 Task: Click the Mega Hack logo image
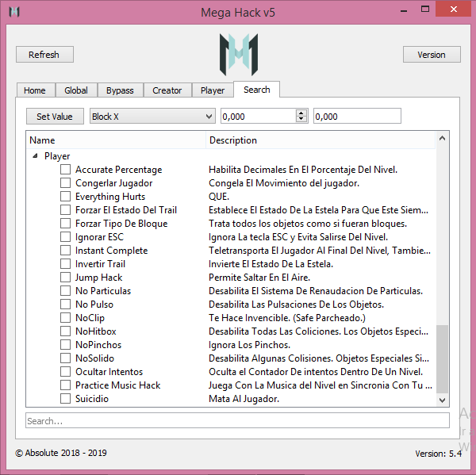click(239, 55)
